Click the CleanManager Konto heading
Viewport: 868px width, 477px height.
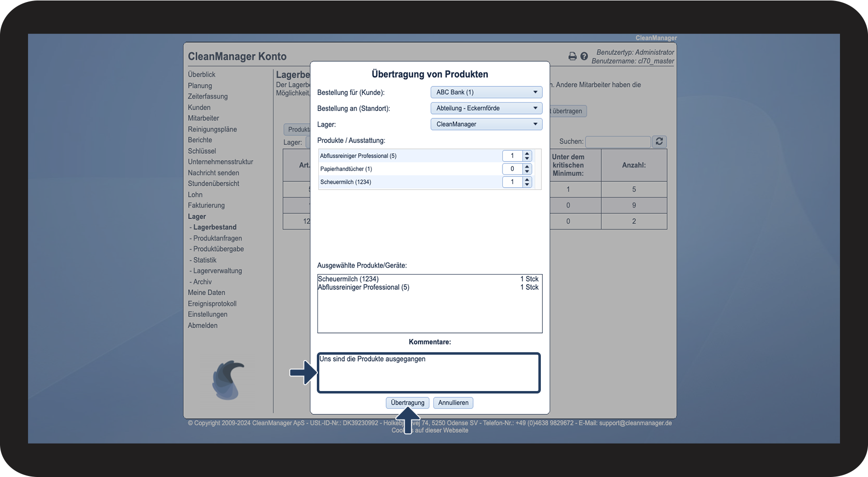click(237, 56)
